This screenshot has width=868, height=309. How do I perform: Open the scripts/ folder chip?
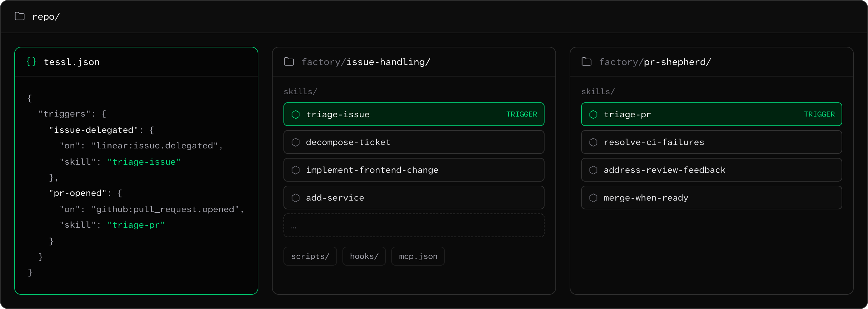(x=310, y=256)
